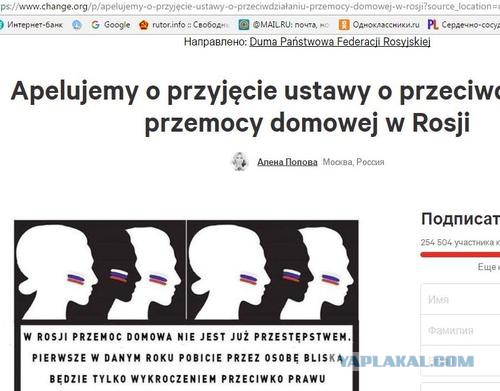Open the Google bookmark
The width and height of the screenshot is (500, 391).
click(110, 24)
